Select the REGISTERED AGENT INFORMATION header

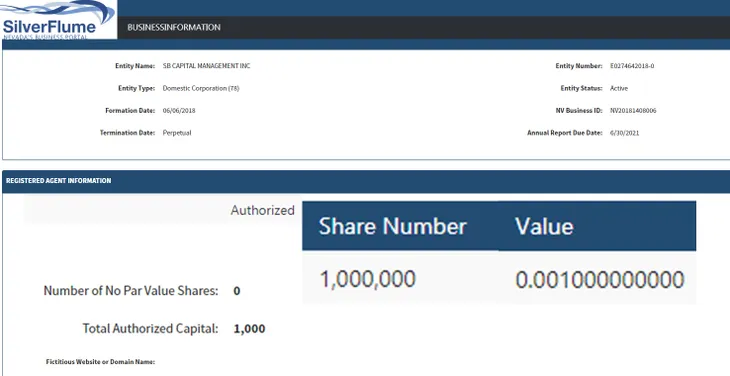pos(59,181)
